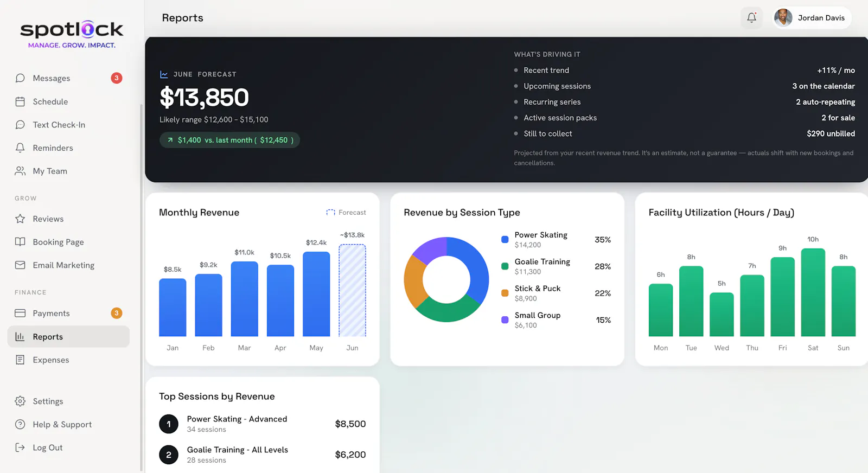Open the Spotlock logo home link

click(72, 34)
